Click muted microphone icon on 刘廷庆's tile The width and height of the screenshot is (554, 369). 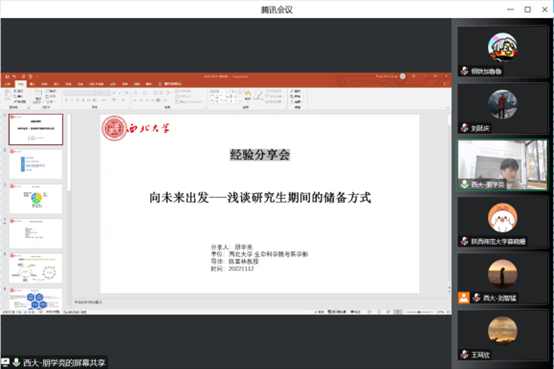(464, 128)
